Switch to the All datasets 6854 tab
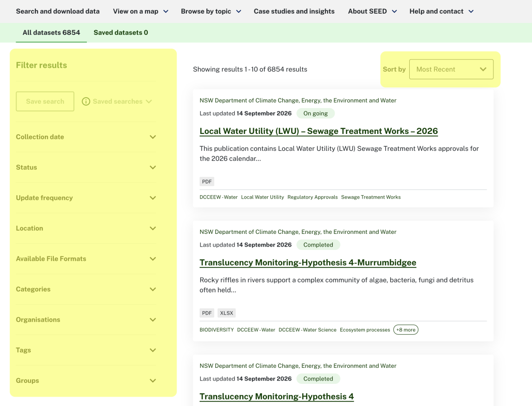This screenshot has height=406, width=532. pos(51,33)
